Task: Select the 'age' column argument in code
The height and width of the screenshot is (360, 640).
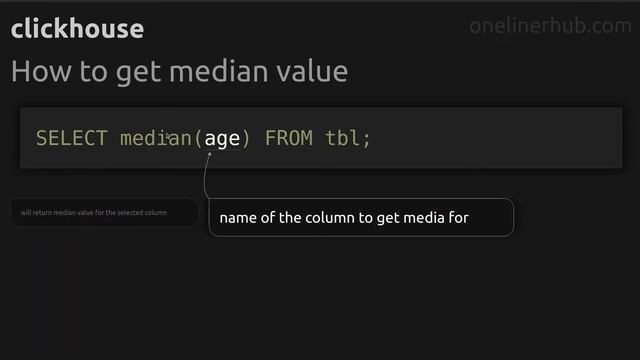Action: (x=222, y=138)
